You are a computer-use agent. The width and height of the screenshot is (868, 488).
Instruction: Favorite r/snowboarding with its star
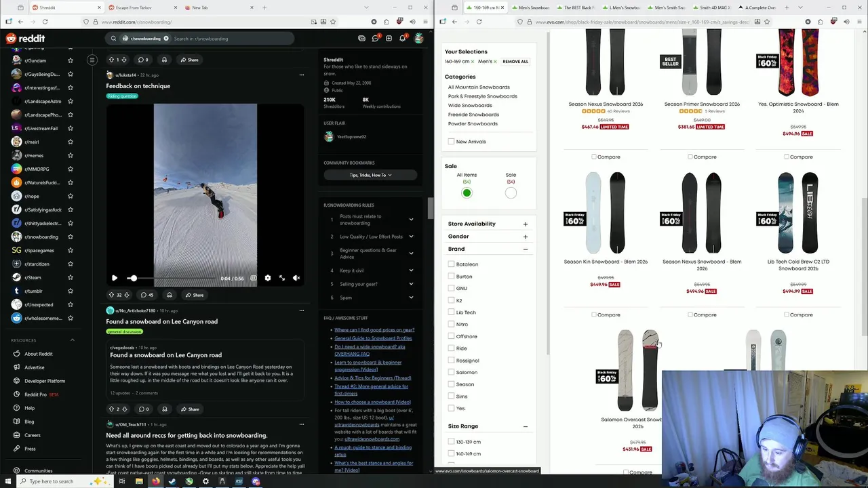click(x=71, y=237)
